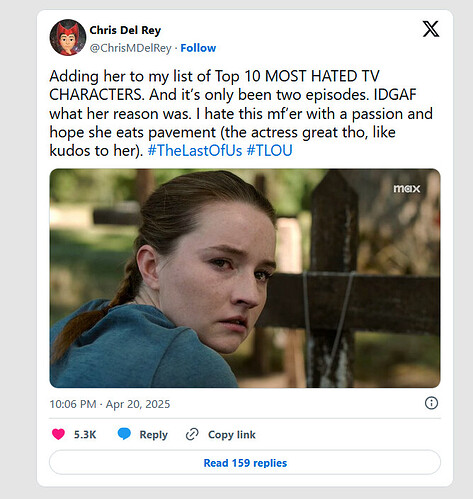
Task: Click the Chris Del Rey display name
Action: (x=125, y=30)
